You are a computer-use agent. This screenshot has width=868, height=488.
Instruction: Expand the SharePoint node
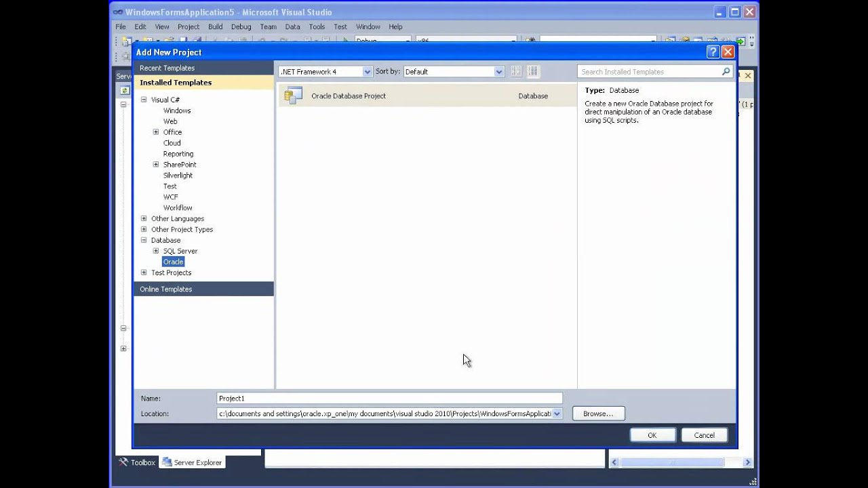click(x=156, y=165)
